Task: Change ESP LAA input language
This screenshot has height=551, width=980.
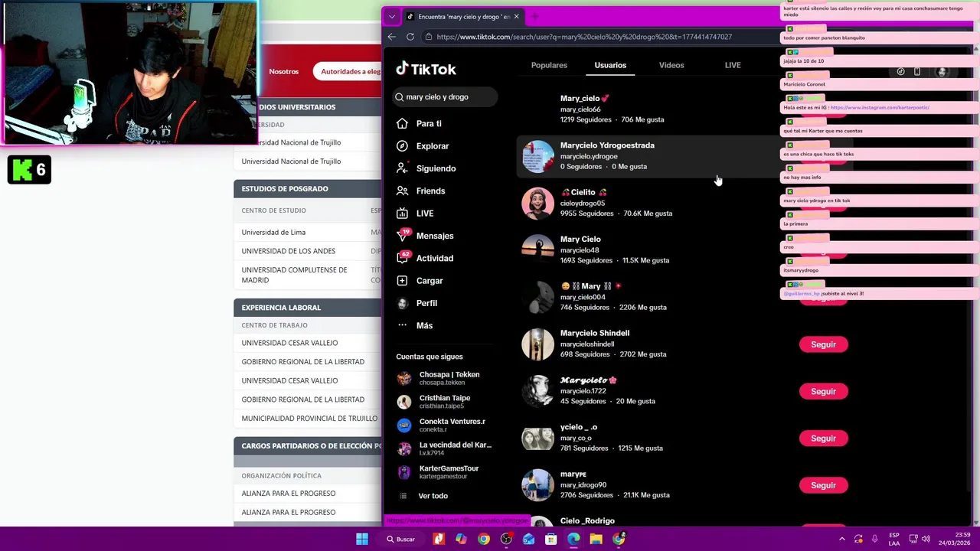Action: pyautogui.click(x=894, y=539)
